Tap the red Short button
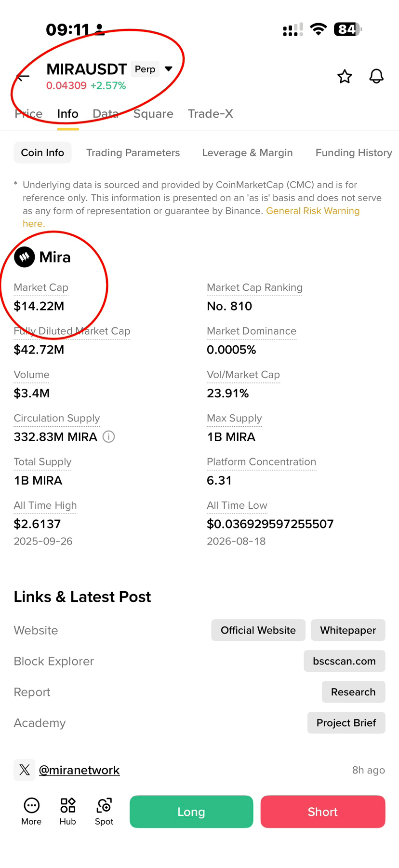Screen dimensions: 399x868 coord(323,812)
